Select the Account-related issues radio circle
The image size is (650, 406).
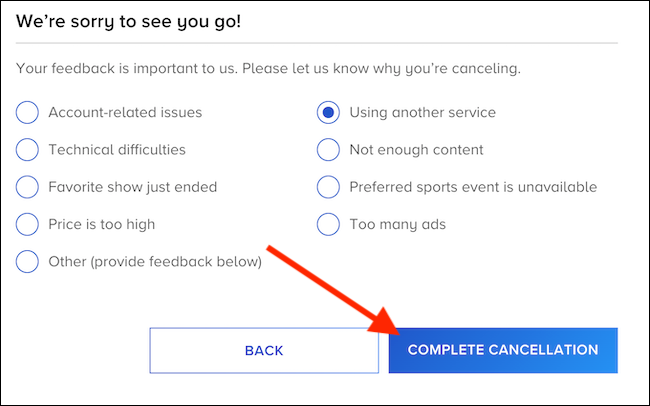point(27,112)
